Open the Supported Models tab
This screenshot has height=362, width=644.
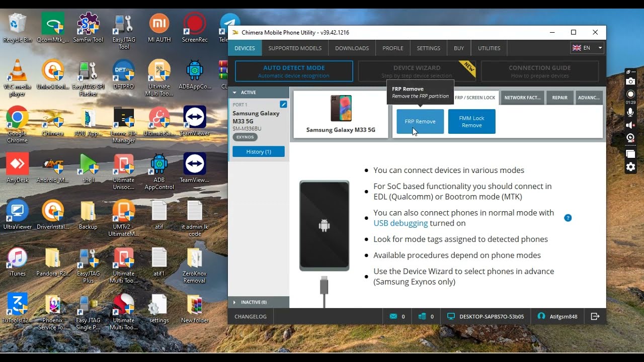tap(295, 48)
